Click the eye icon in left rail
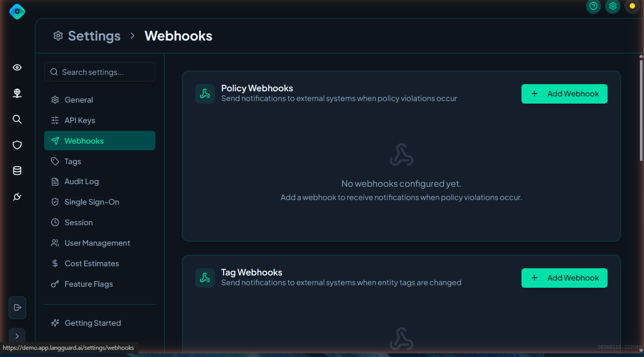 pos(17,68)
